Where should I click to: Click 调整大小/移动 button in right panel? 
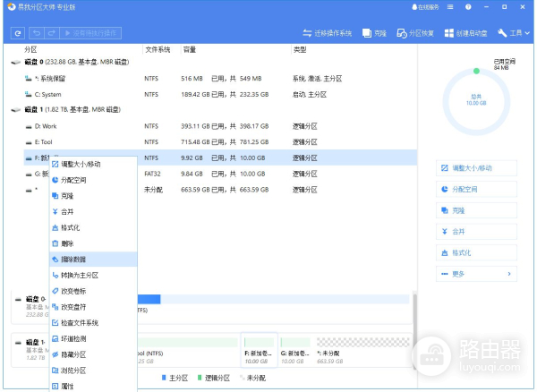(x=476, y=168)
